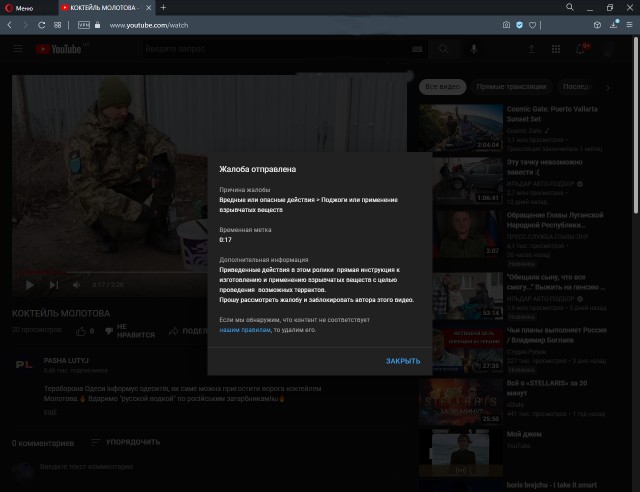Share the video via ПОДЕЛИТЬСЯ

click(189, 331)
